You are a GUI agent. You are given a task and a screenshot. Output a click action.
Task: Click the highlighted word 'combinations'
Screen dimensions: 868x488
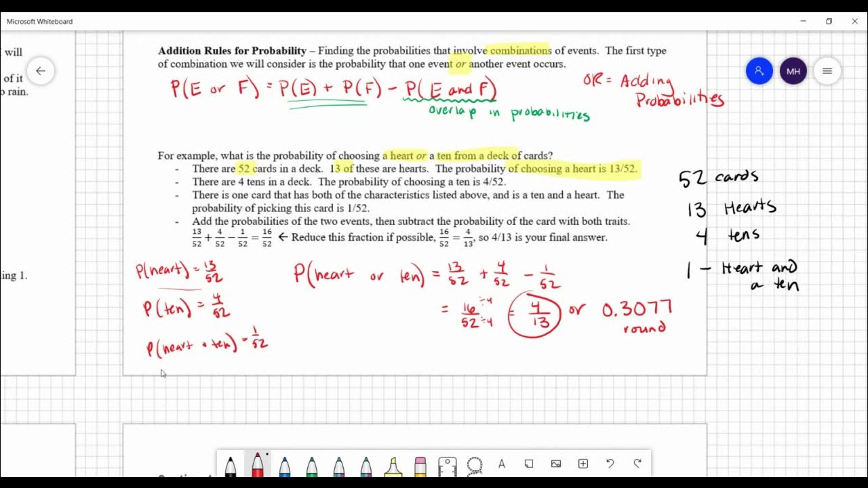pyautogui.click(x=521, y=51)
